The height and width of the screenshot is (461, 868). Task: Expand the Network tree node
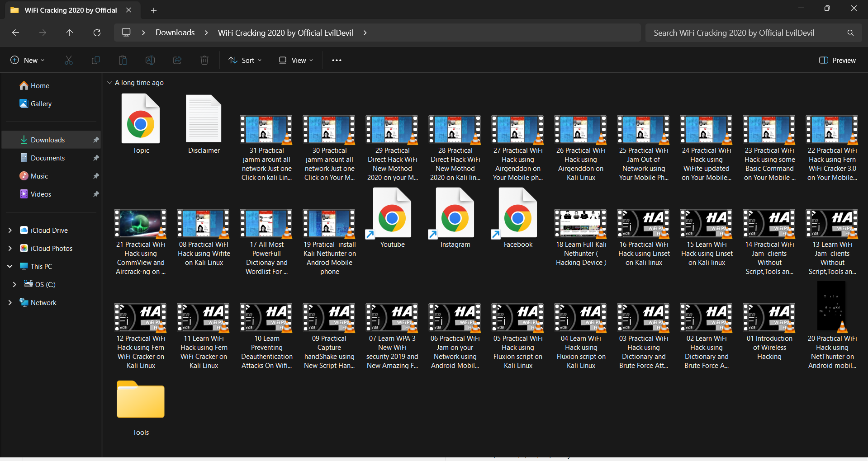(x=10, y=303)
